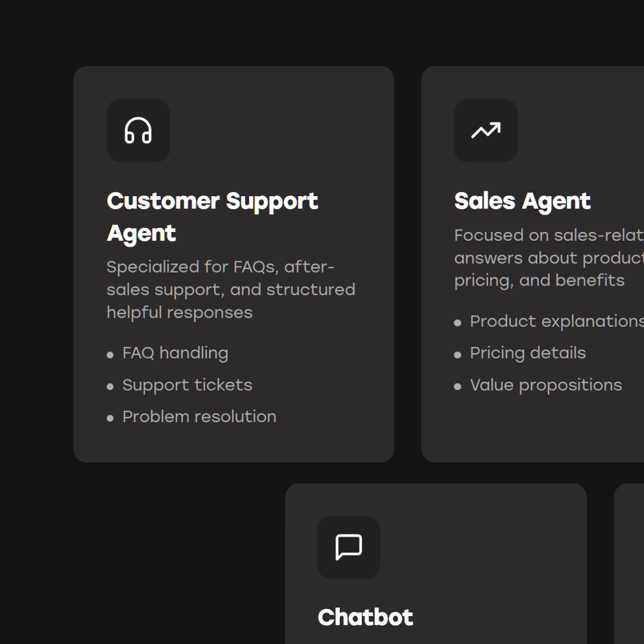Screen dimensions: 644x644
Task: Click the Customer Support Agent description text
Action: [x=231, y=289]
